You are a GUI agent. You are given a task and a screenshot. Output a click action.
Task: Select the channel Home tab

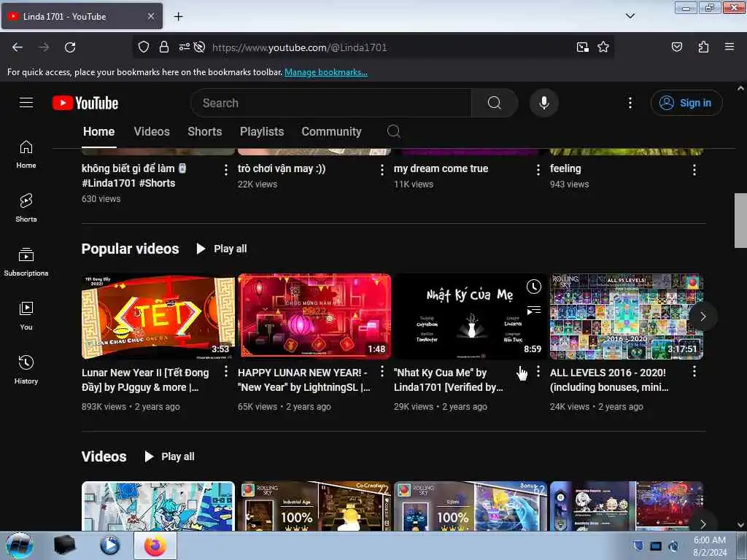pos(99,132)
